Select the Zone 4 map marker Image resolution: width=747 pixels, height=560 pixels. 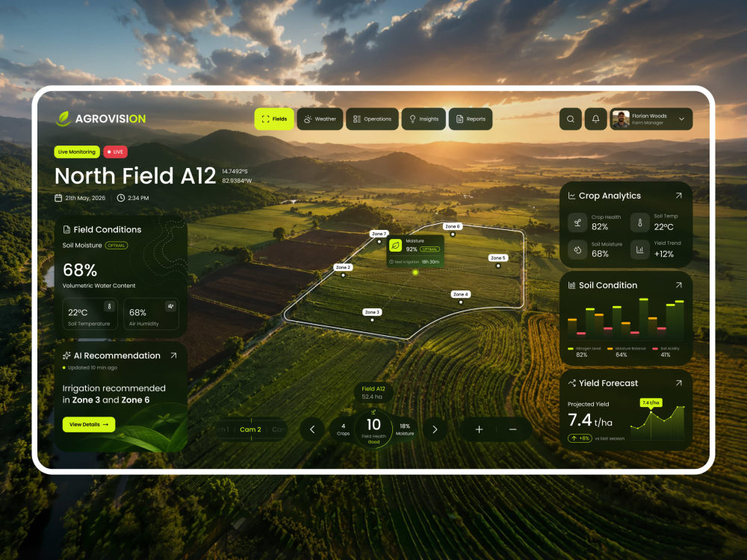coord(461,294)
